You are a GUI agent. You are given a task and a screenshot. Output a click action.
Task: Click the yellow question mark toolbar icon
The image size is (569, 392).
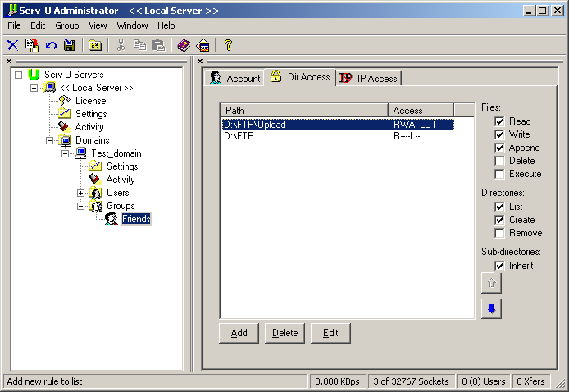[x=229, y=45]
